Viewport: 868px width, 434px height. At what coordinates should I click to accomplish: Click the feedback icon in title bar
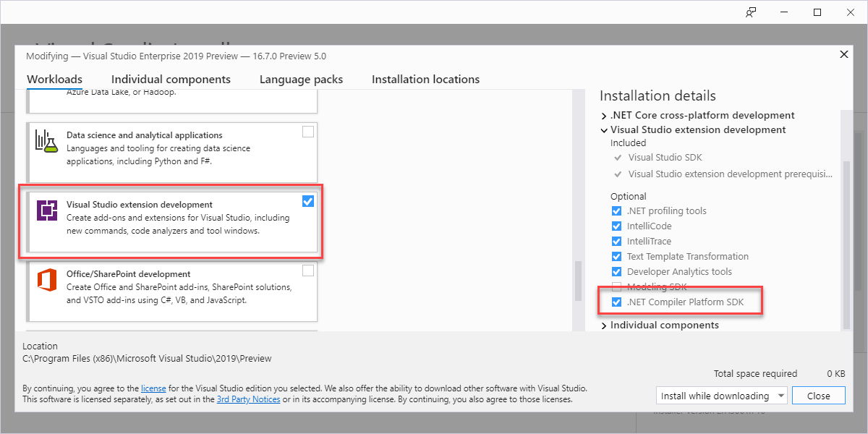pyautogui.click(x=752, y=12)
